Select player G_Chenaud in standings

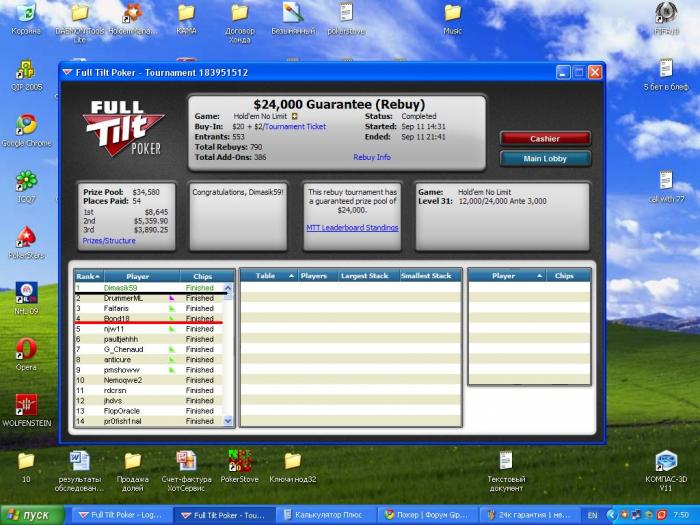click(149, 350)
